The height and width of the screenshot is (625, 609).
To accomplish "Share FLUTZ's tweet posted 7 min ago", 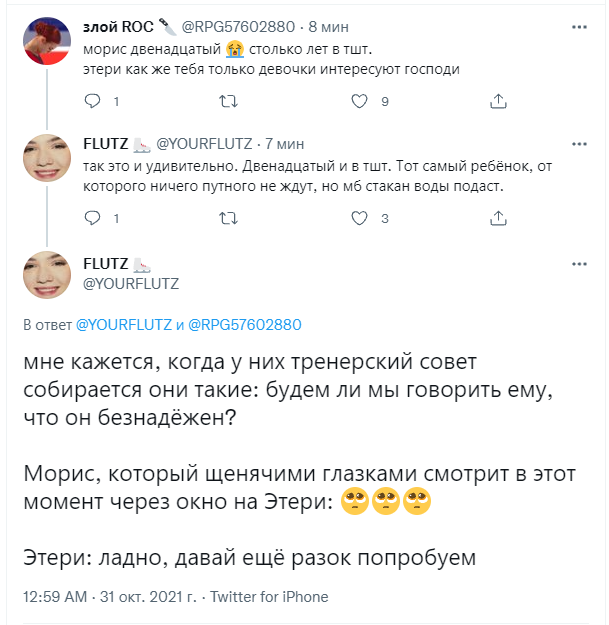I will (497, 218).
